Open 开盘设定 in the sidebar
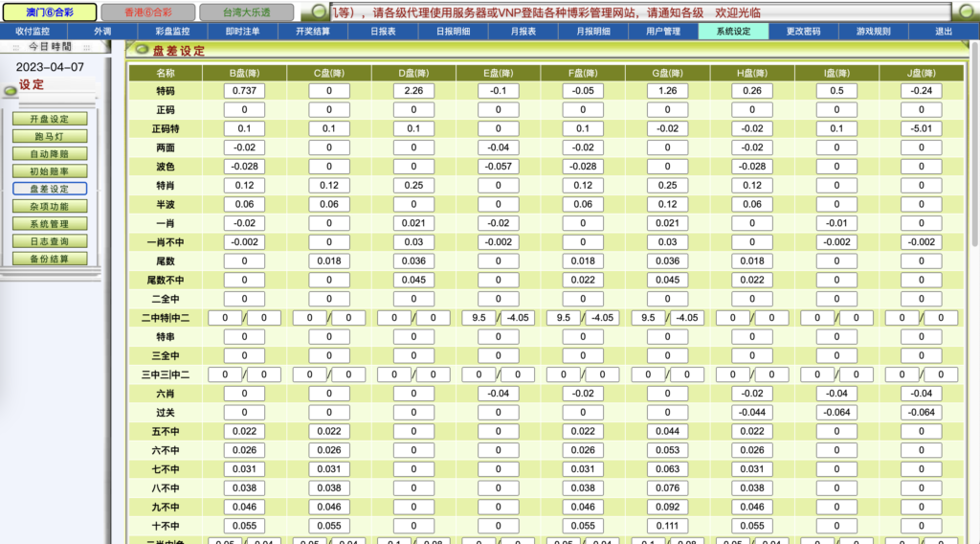 click(x=50, y=119)
